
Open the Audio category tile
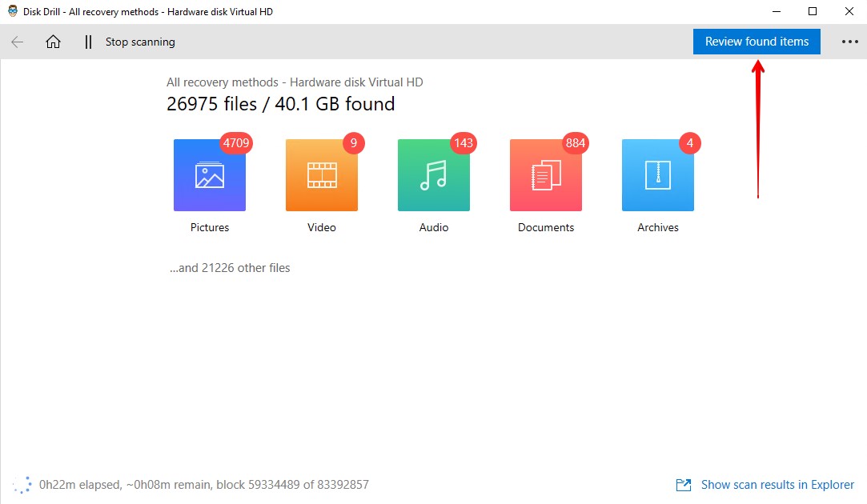[x=434, y=175]
